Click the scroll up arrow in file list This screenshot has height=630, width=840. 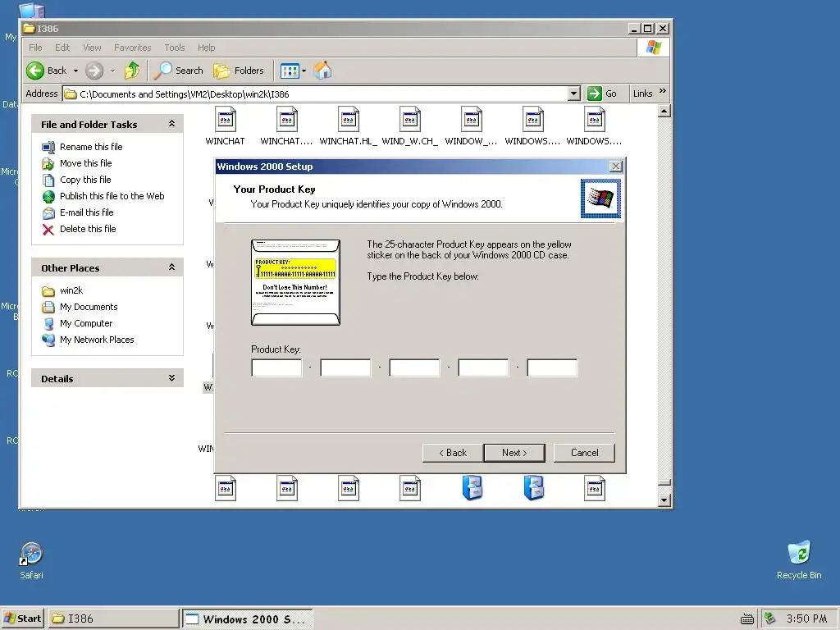[664, 112]
